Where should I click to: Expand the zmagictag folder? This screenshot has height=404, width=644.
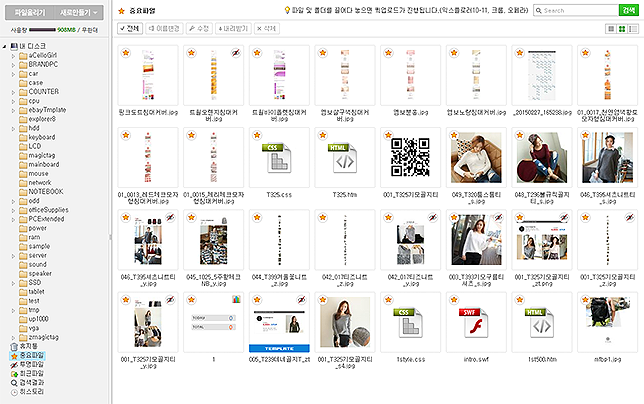pos(13,337)
